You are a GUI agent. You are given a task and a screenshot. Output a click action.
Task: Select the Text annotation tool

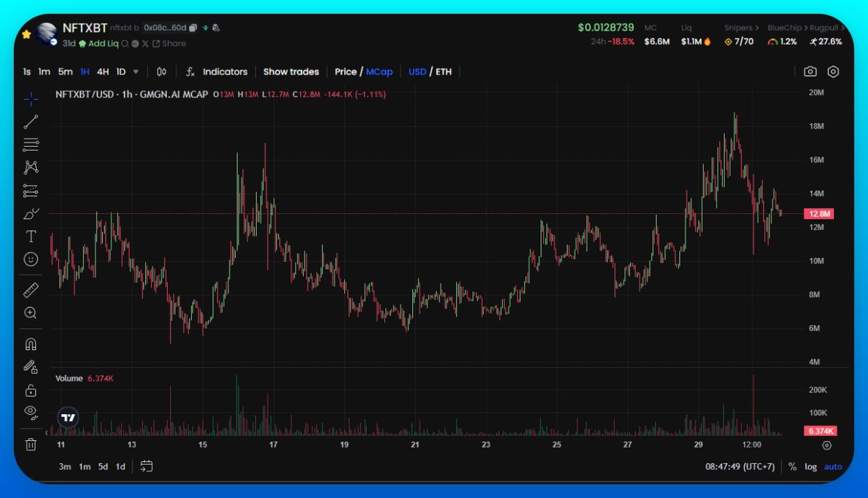(31, 236)
